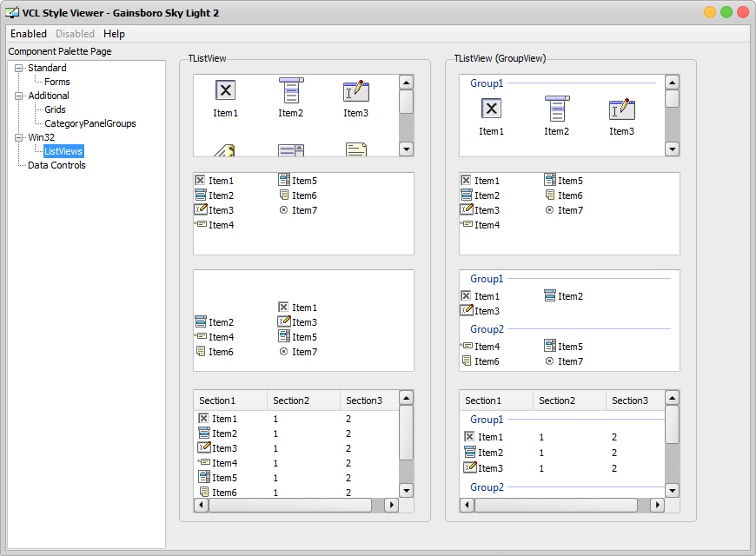The image size is (756, 556).
Task: Select Forms in the component tree
Action: click(56, 82)
